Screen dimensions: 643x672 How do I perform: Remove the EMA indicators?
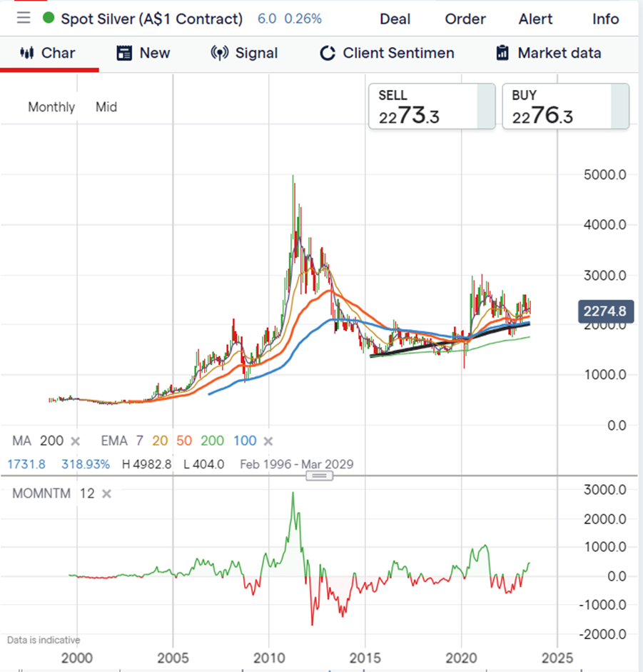(268, 441)
